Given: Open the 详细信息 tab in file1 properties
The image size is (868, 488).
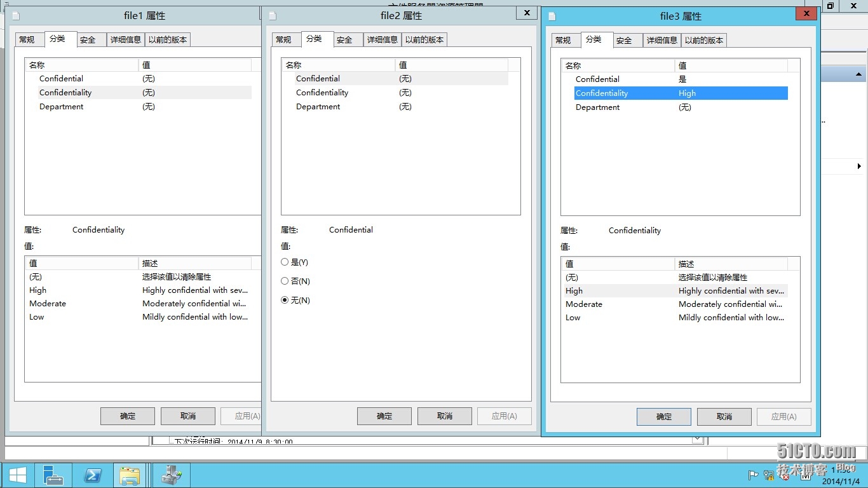Looking at the screenshot, I should 126,39.
